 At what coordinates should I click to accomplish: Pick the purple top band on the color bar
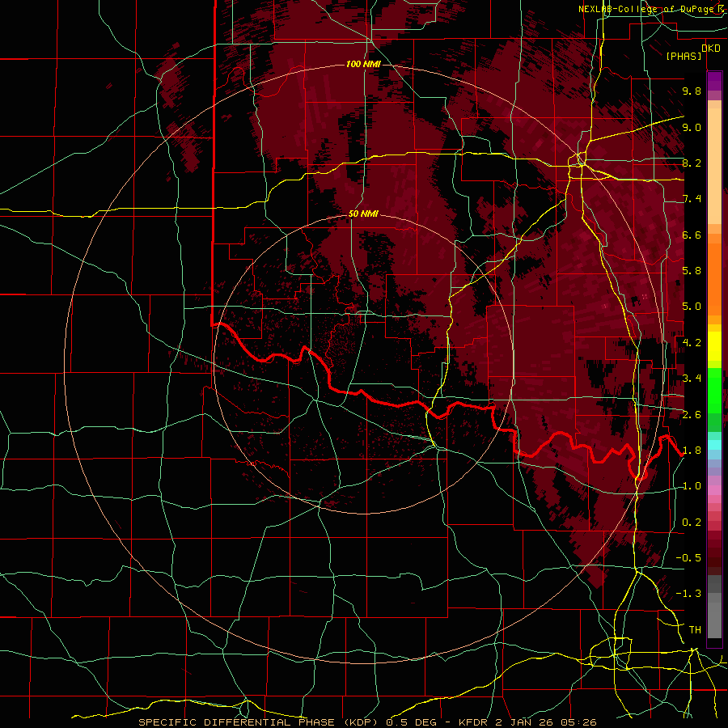point(714,81)
